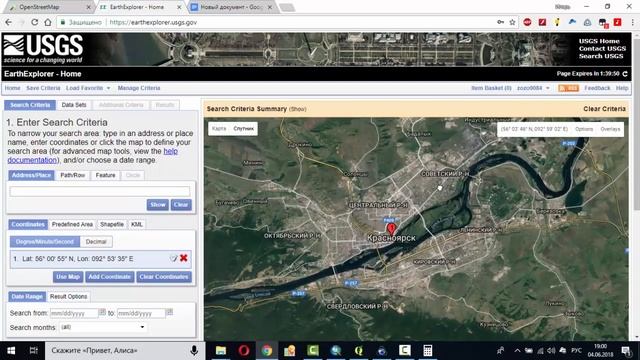Bookmark page with the star icon
The width and height of the screenshot is (640, 360).
512,22
